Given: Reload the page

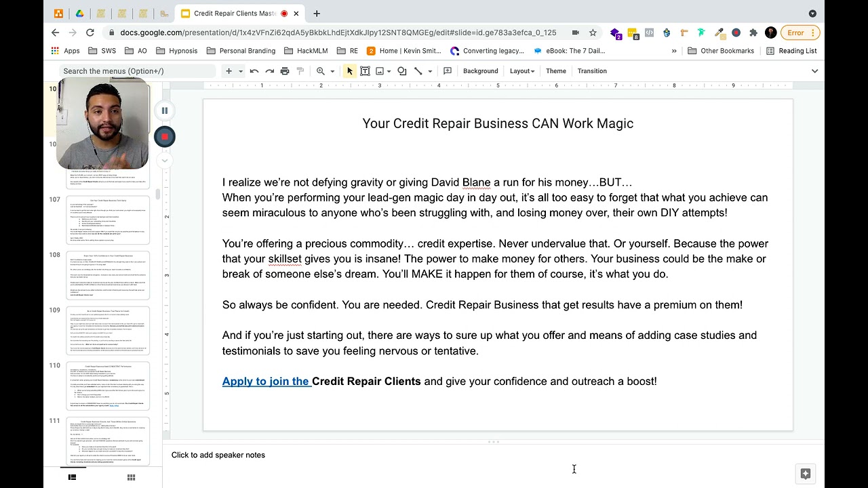Looking at the screenshot, I should 90,33.
